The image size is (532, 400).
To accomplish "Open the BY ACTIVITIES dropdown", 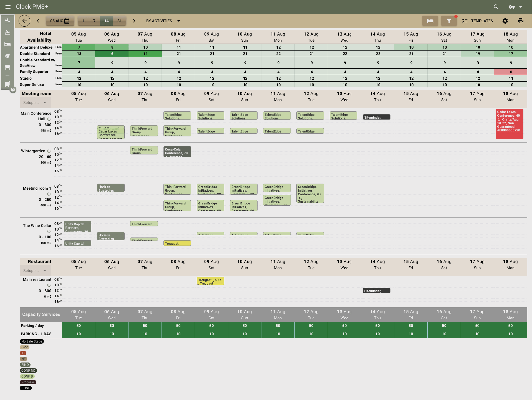I will click(163, 21).
